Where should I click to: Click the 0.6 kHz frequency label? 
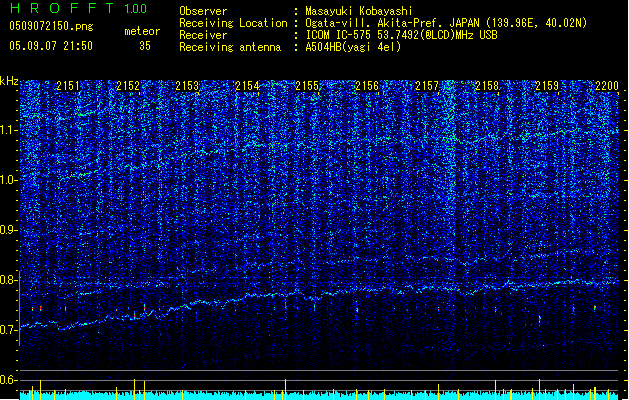(9, 379)
